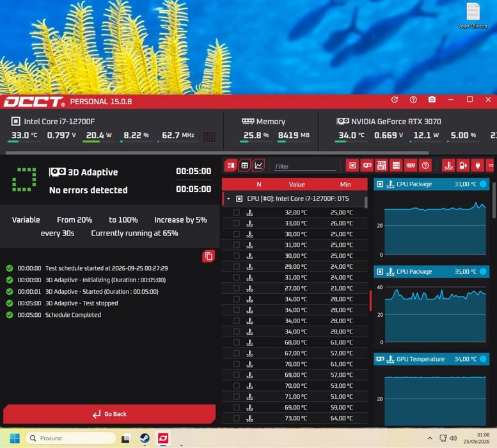Open the help question mark in title bar
This screenshot has width=497, height=448.
(413, 100)
